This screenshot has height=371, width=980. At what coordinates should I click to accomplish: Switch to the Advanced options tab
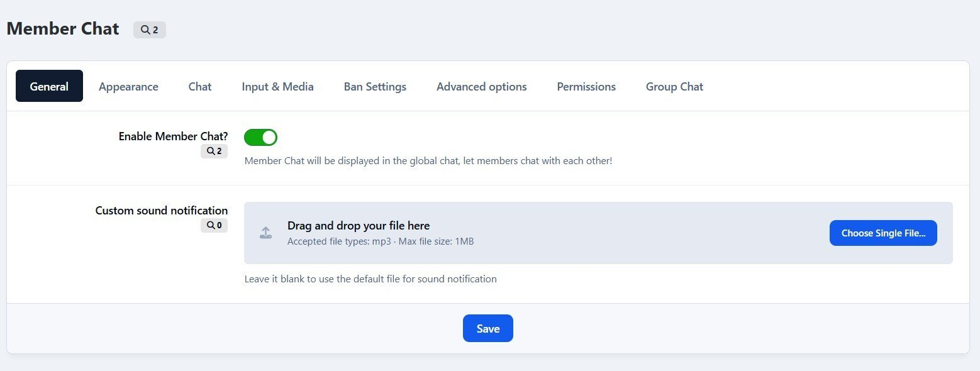click(x=481, y=87)
